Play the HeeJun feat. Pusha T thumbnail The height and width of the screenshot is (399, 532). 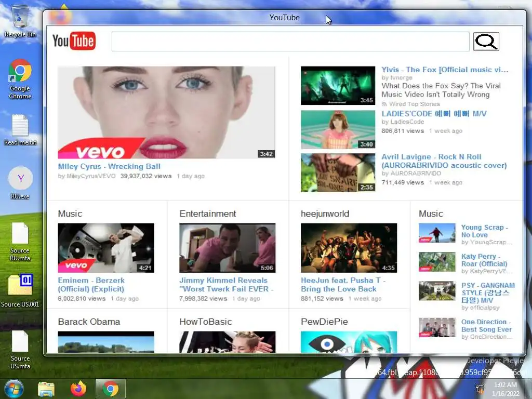click(x=349, y=248)
